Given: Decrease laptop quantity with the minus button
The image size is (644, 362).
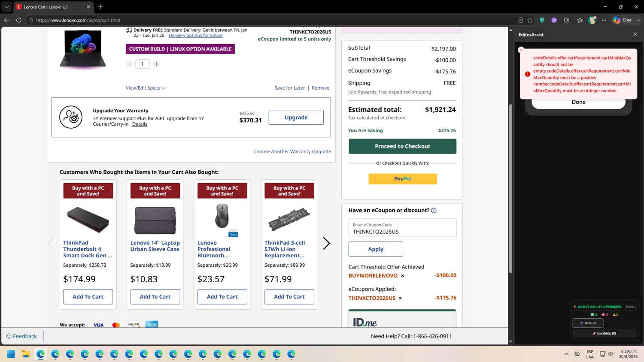Looking at the screenshot, I should (x=129, y=64).
